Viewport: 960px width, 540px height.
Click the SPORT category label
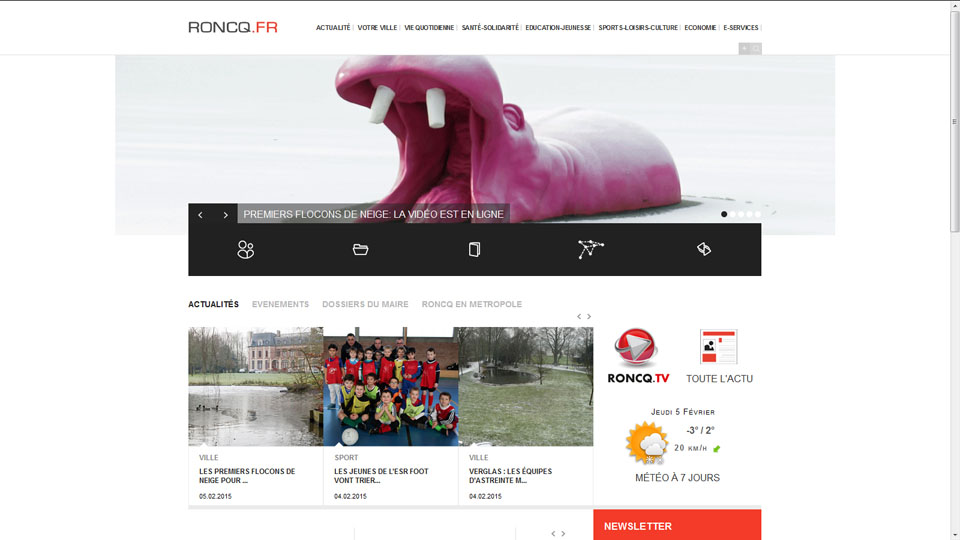(347, 457)
